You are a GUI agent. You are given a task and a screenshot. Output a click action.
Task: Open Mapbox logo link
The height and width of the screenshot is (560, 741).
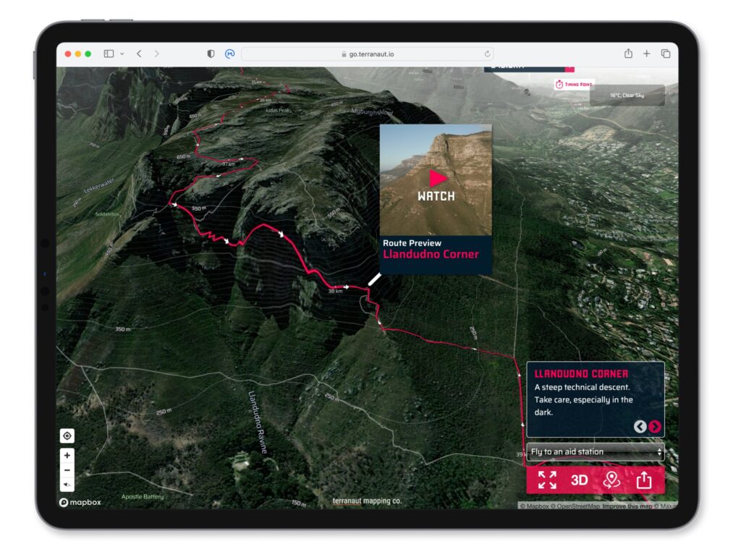coord(80,502)
